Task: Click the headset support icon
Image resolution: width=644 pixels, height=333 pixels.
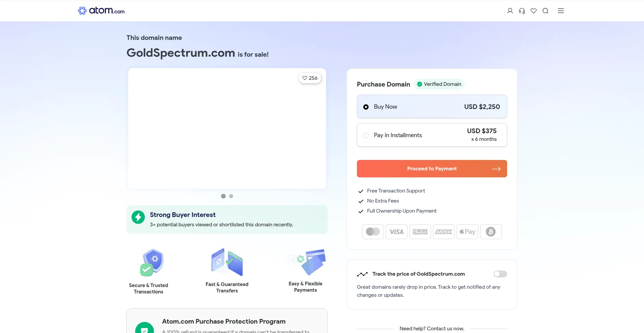Action: [x=522, y=11]
